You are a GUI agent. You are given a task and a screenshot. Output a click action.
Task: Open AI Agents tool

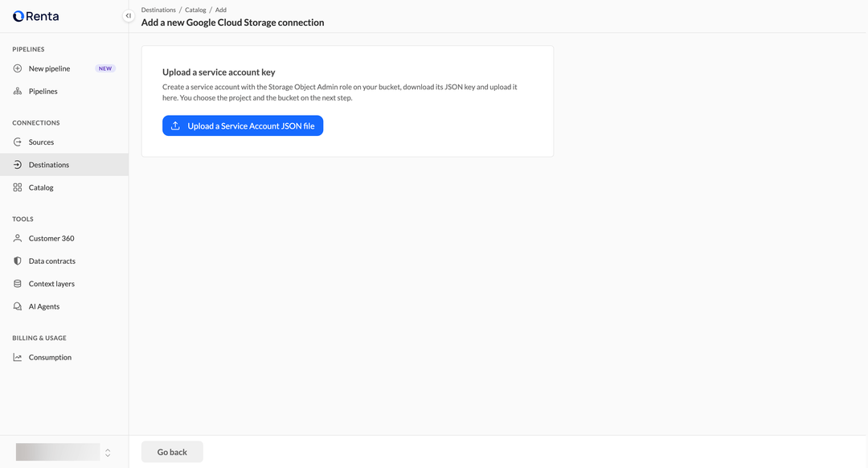[x=64, y=307]
